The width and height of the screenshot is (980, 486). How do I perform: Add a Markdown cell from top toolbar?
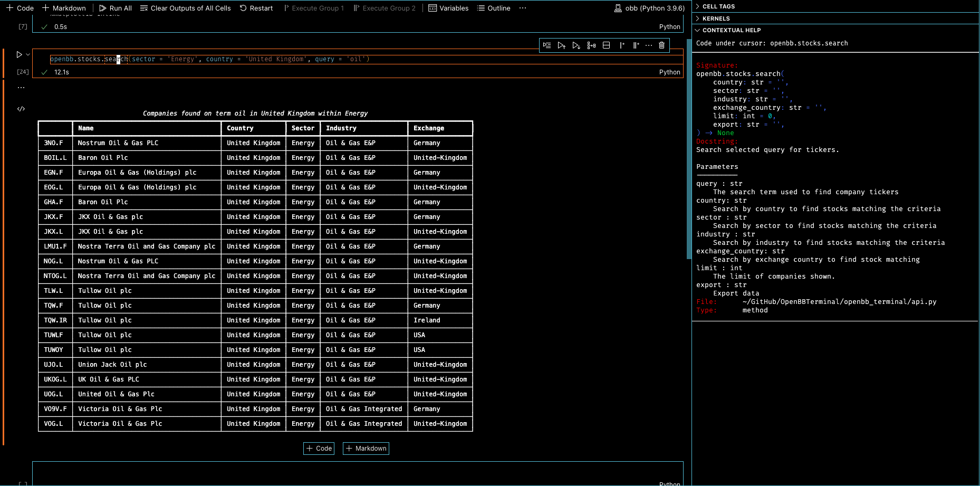click(64, 8)
